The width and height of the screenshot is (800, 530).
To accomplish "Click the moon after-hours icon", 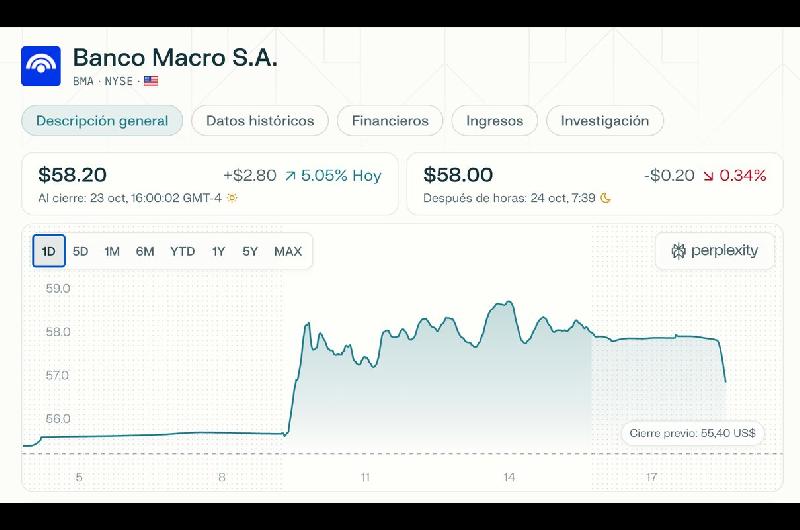I will point(605,198).
